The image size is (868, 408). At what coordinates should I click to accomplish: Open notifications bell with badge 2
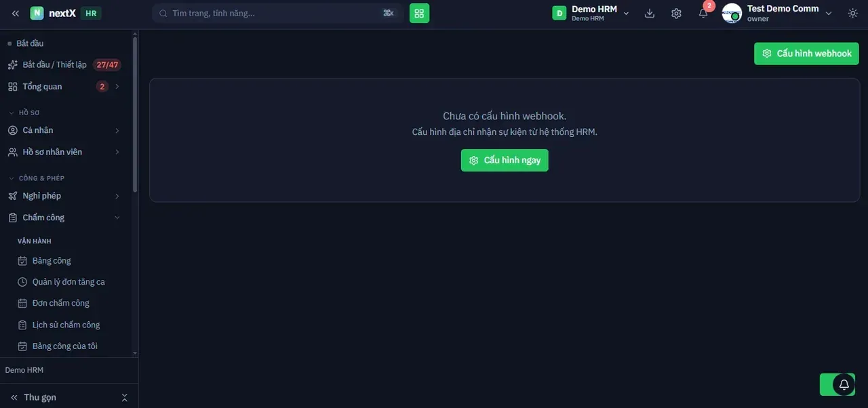click(x=703, y=13)
